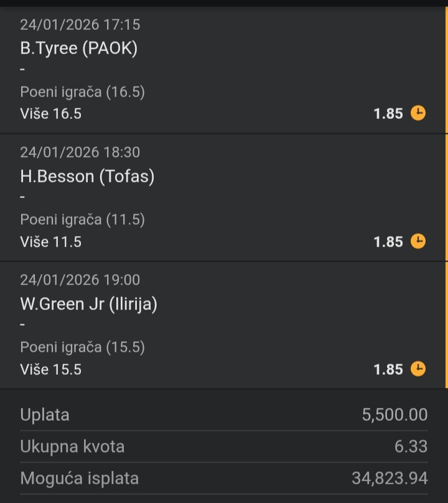Click the 24/01/2026 17:15 match time

click(x=80, y=24)
